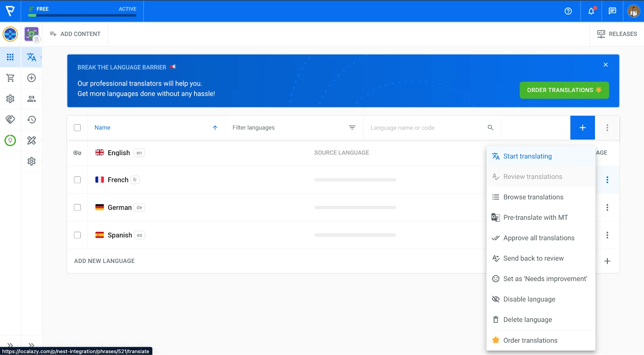Open the Spanish row three-dot menu

tap(607, 235)
